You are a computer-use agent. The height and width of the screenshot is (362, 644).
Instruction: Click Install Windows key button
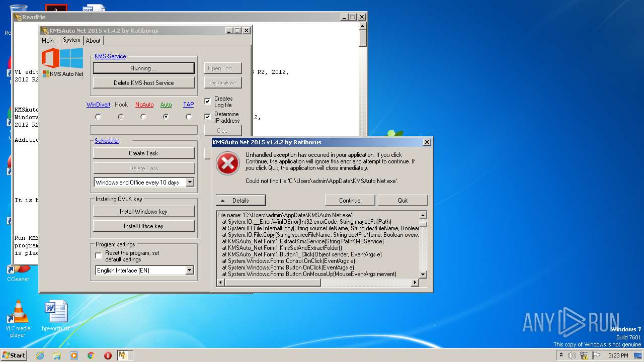[x=143, y=212]
